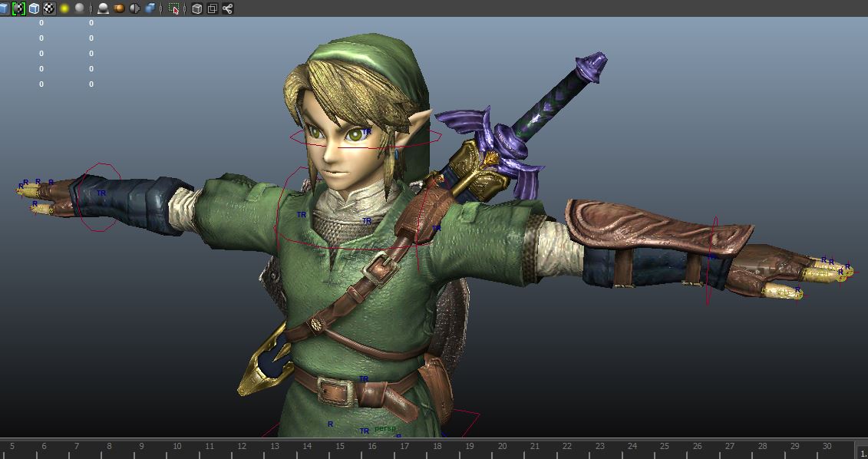868x459 pixels.
Task: Enable Wireframe on Shaded cube icon
Action: click(35, 8)
